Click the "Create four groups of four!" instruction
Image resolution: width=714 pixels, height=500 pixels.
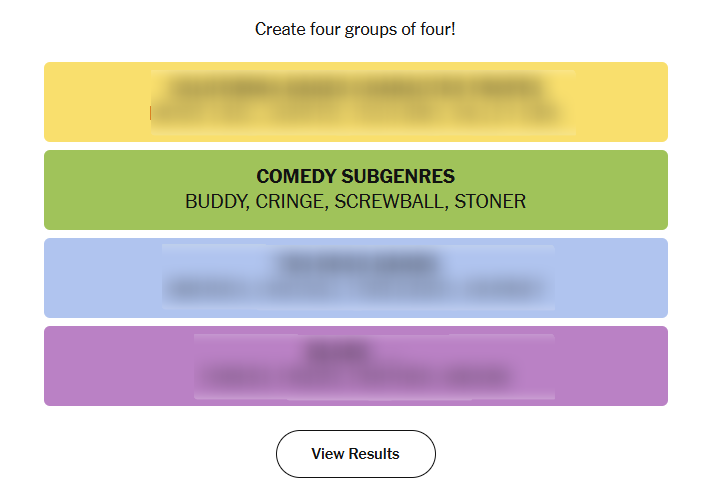[355, 29]
